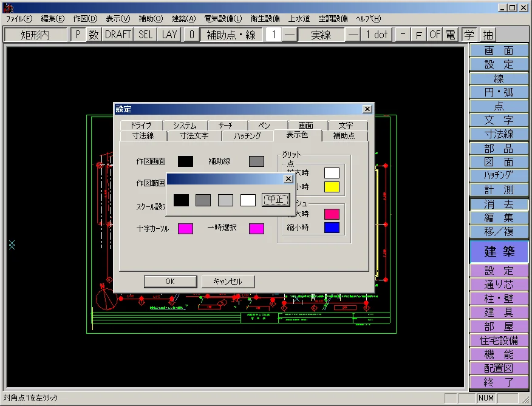The height and width of the screenshot is (406, 532).
Task: Open the 1 dot line width selector
Action: (x=377, y=35)
